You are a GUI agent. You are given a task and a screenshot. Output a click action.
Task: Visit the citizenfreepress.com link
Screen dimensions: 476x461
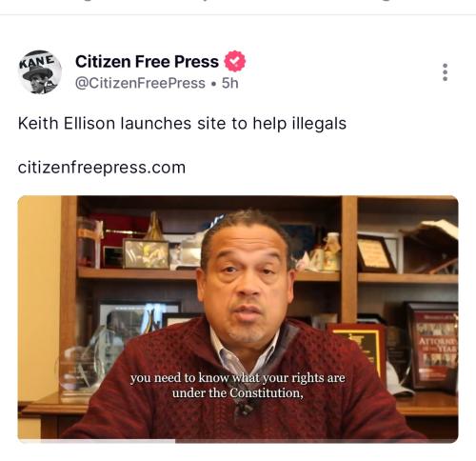point(102,168)
